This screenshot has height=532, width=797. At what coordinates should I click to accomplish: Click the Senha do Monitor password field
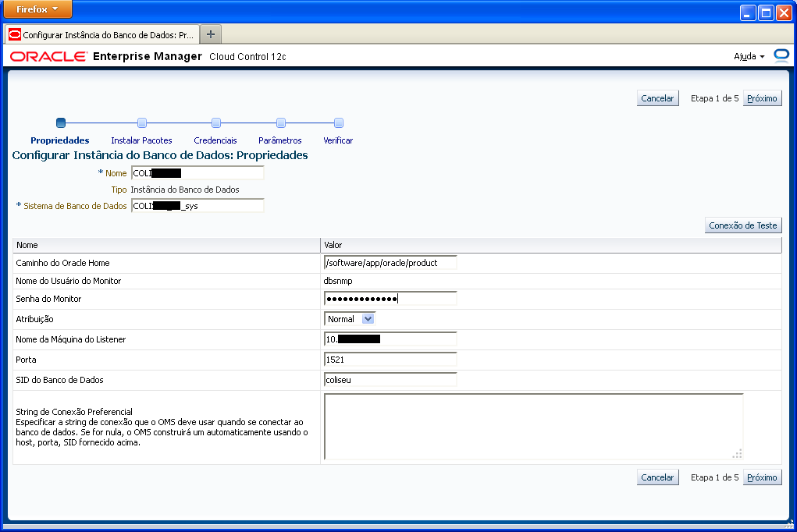pos(390,298)
